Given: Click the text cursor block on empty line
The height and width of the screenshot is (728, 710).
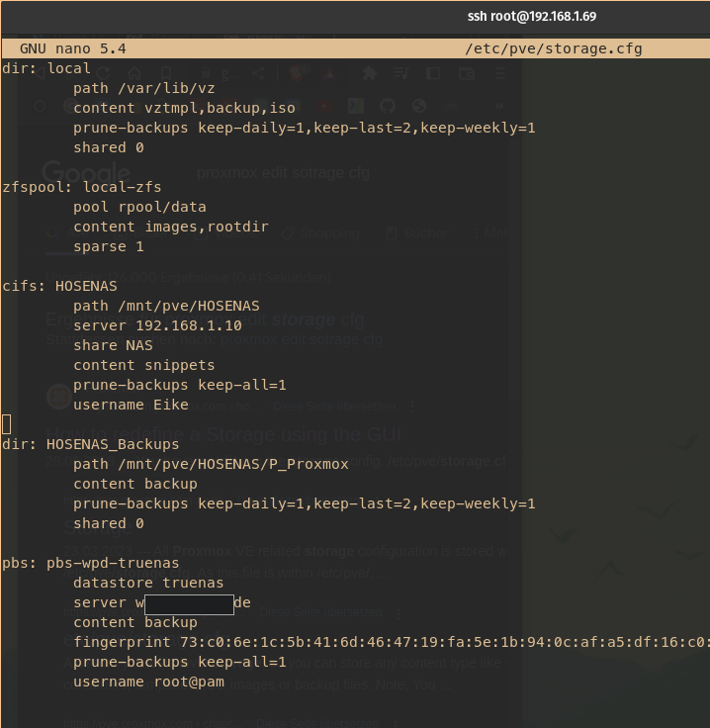Looking at the screenshot, I should [6, 424].
